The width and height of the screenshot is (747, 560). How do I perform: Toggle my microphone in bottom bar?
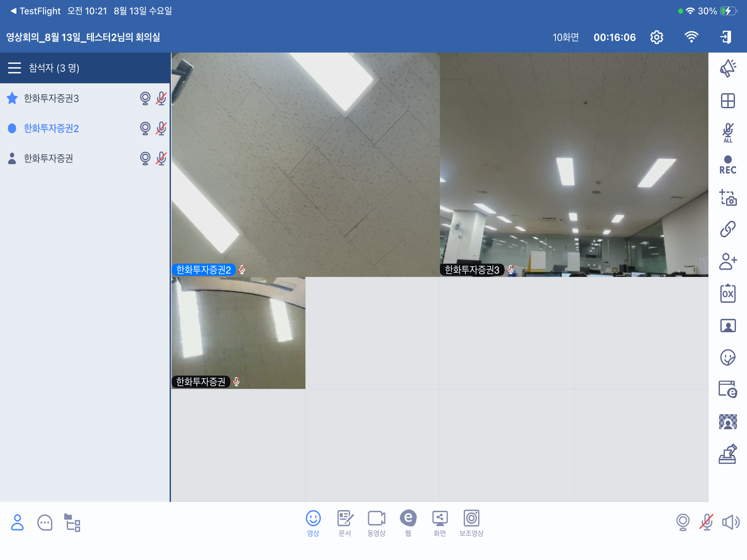[707, 522]
